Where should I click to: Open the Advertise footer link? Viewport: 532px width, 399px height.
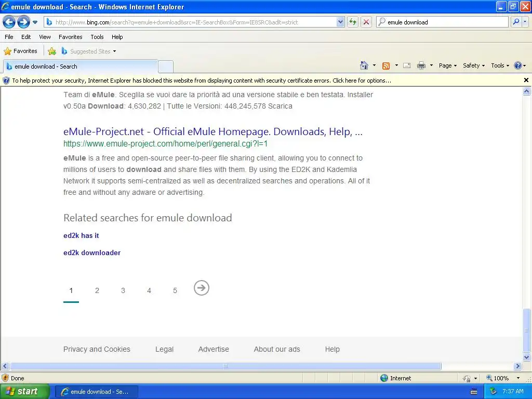tap(214, 349)
